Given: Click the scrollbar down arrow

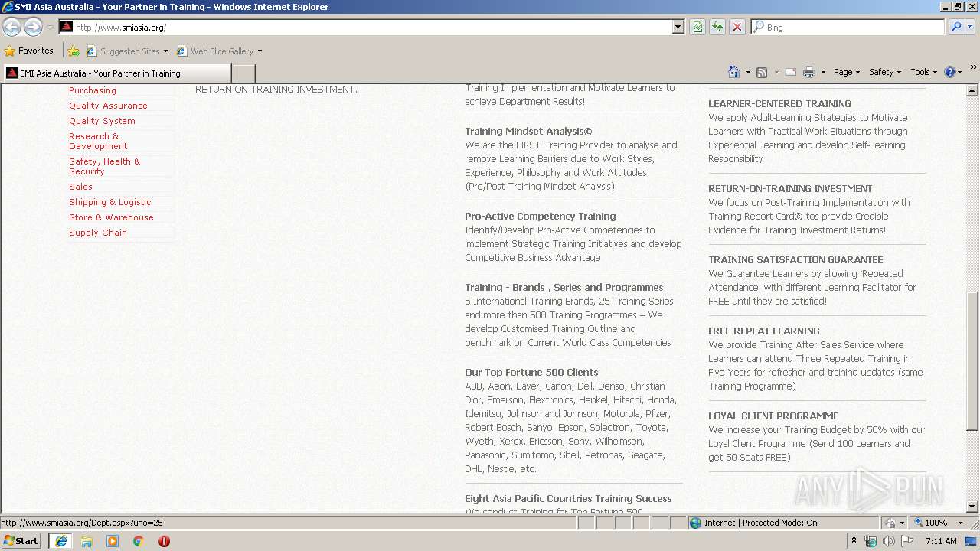Looking at the screenshot, I should 972,507.
